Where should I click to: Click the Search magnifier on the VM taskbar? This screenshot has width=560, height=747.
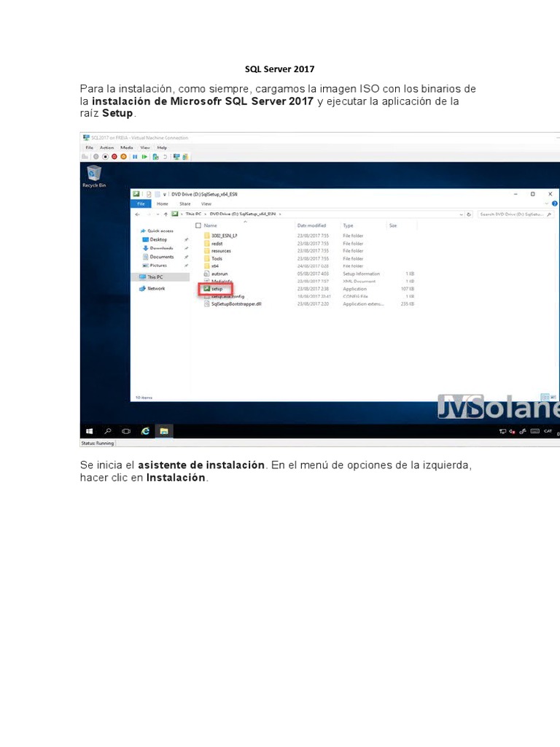108,431
